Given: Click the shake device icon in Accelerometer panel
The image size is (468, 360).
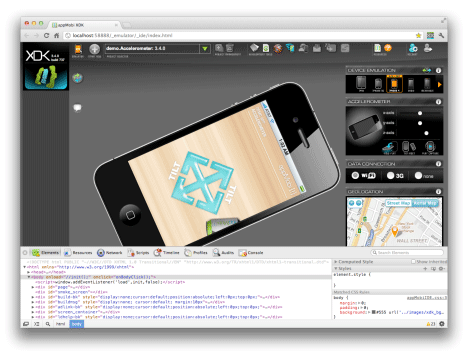Looking at the screenshot, I should (x=409, y=146).
